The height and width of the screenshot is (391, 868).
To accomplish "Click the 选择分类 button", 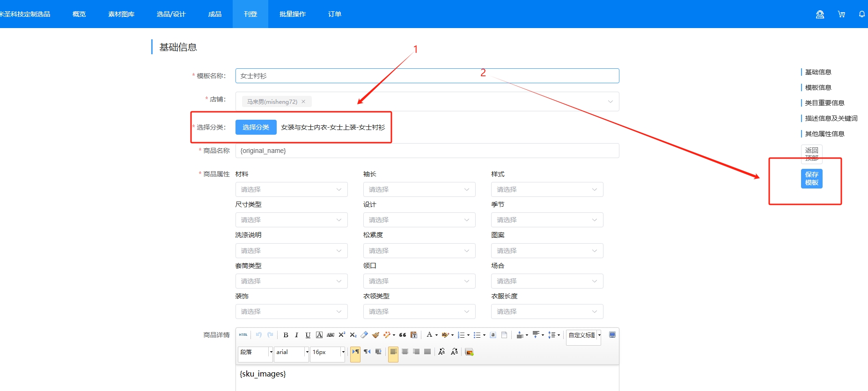I will tap(256, 127).
